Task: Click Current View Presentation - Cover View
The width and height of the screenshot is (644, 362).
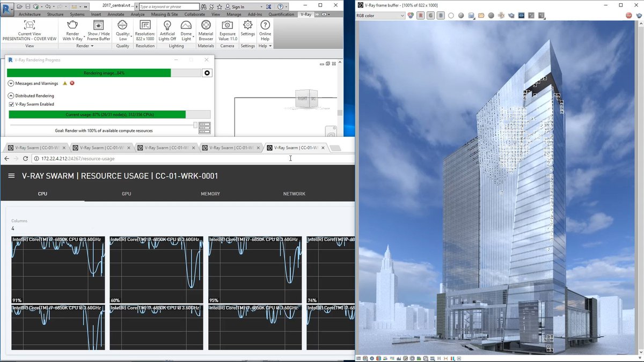Action: click(30, 31)
